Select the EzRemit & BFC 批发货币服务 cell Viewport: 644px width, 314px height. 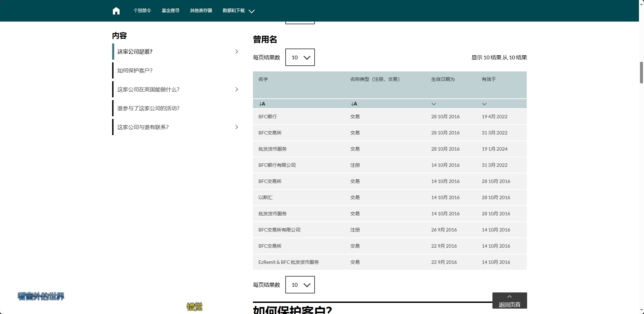pos(289,262)
